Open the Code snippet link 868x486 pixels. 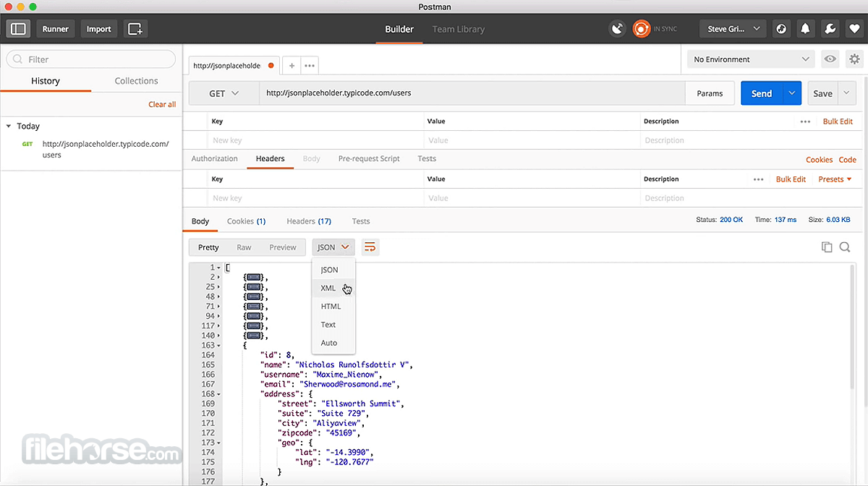pos(847,160)
